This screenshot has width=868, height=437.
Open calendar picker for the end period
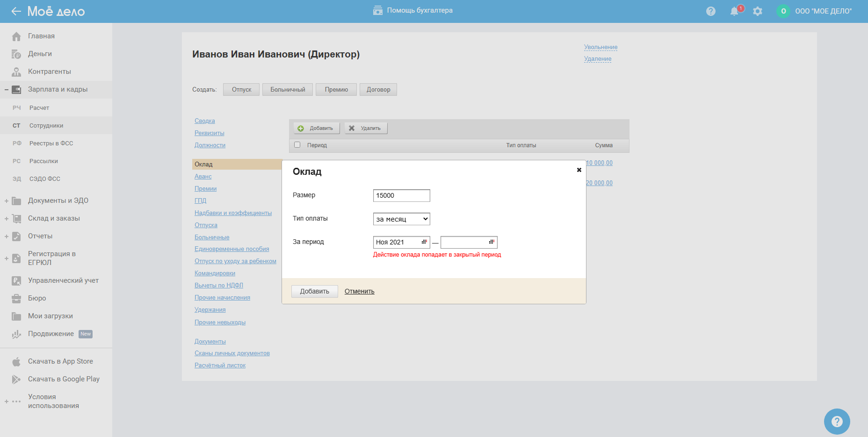click(492, 242)
